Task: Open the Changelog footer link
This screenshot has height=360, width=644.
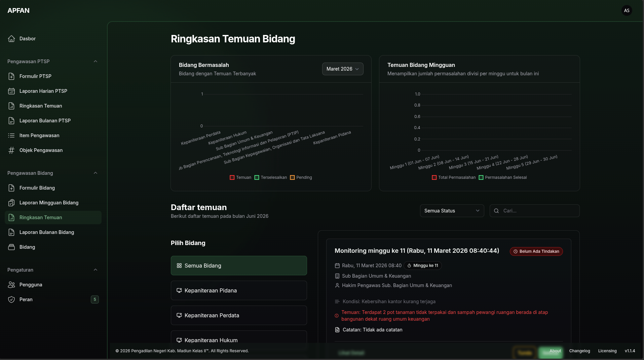Action: click(x=579, y=351)
